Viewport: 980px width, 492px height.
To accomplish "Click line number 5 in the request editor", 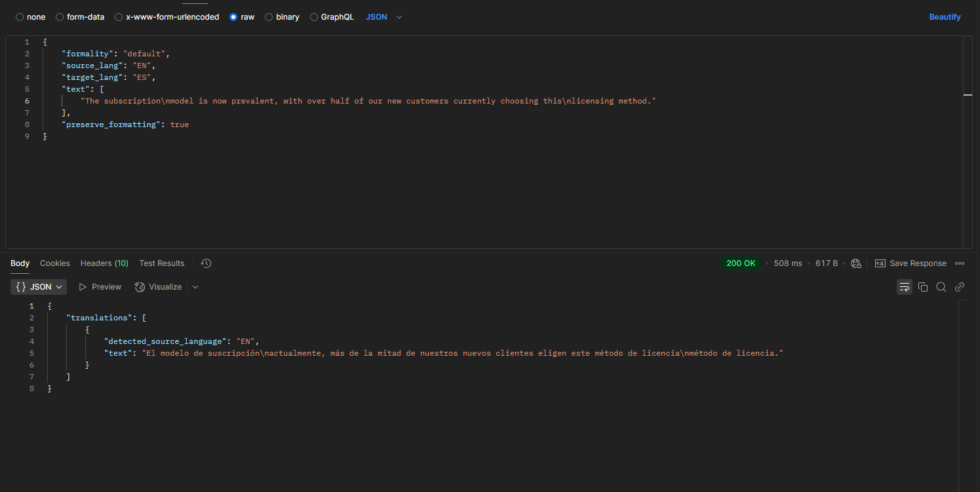I will pos(27,89).
